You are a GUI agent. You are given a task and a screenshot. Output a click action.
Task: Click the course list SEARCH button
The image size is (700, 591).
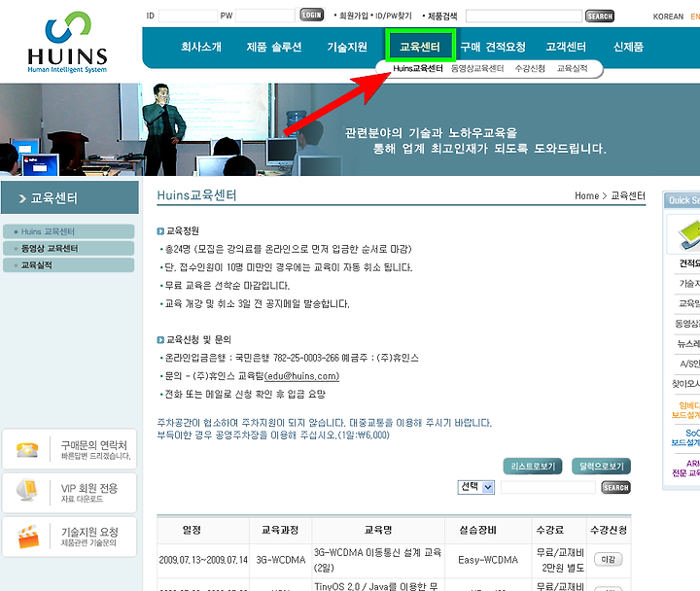click(615, 487)
